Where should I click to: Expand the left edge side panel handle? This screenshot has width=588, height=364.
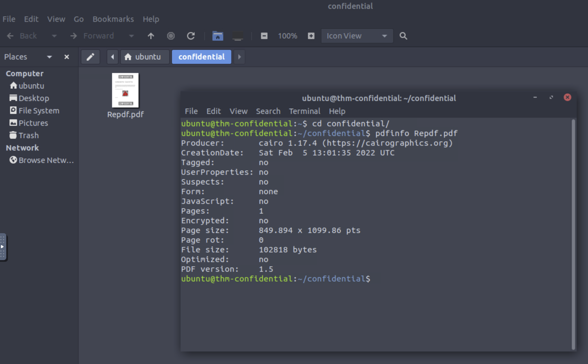click(x=3, y=247)
